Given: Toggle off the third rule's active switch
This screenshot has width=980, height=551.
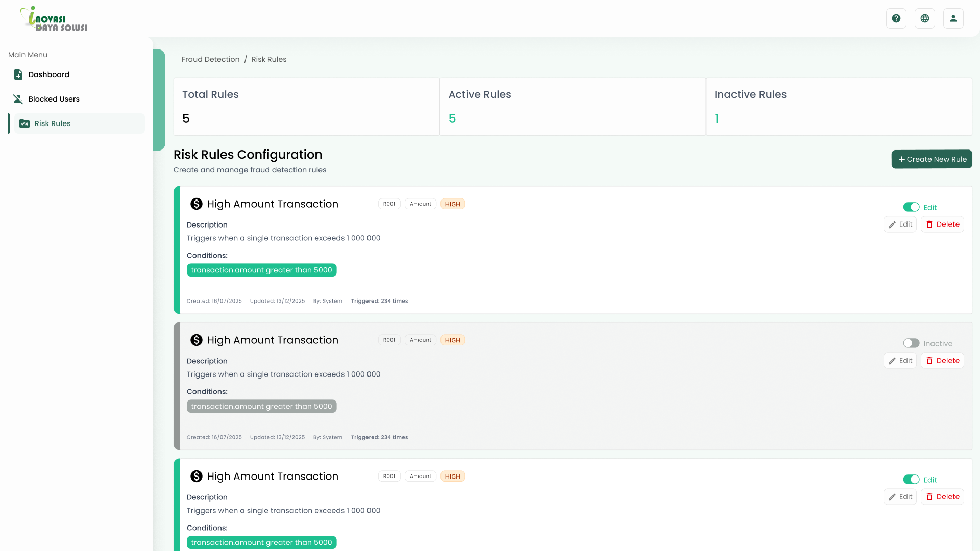Looking at the screenshot, I should click(x=911, y=480).
